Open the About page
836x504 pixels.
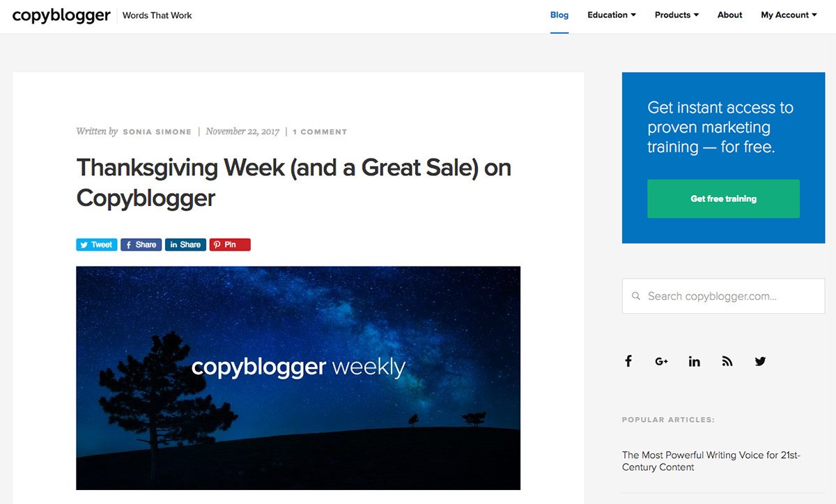point(729,15)
